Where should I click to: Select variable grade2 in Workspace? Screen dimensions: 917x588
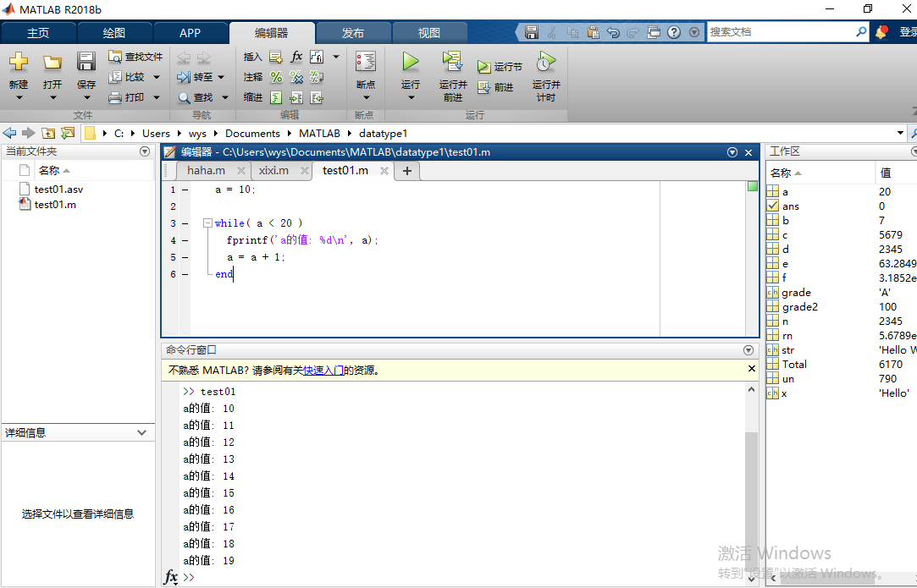pyautogui.click(x=800, y=307)
